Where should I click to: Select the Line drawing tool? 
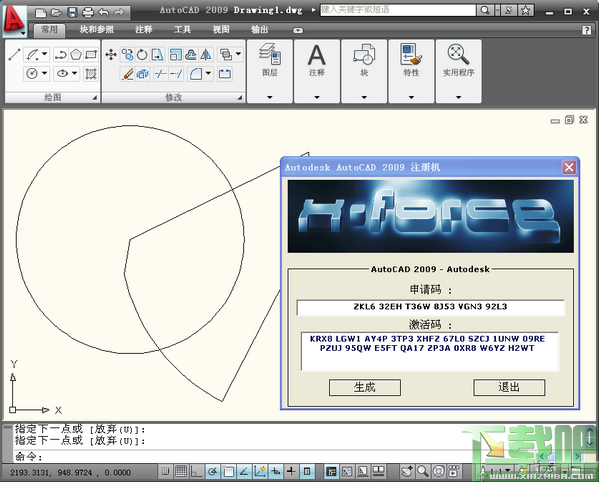point(15,55)
